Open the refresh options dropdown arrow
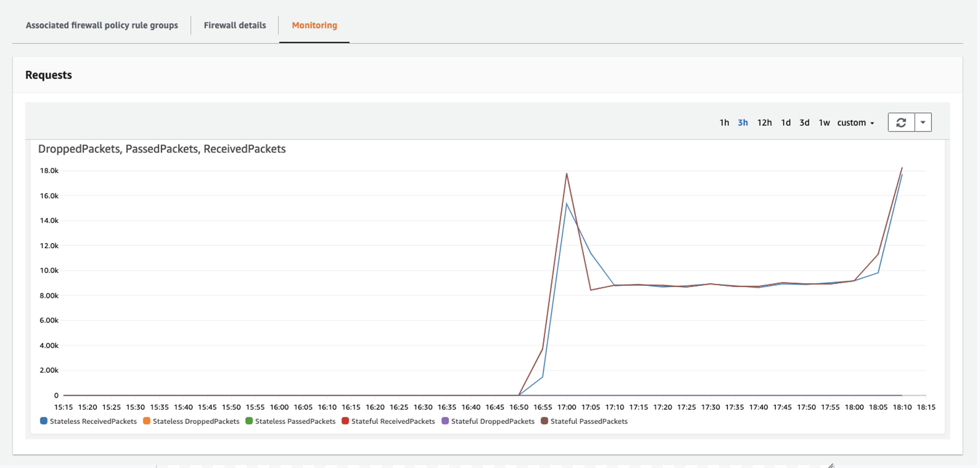The image size is (980, 468). click(x=923, y=123)
